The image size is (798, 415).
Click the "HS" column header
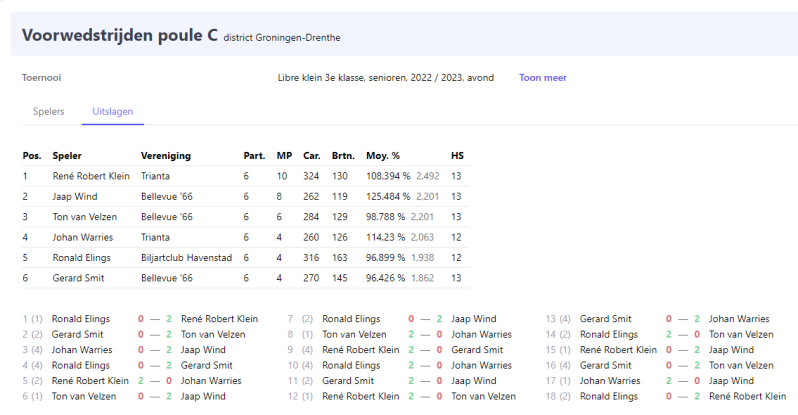tap(457, 156)
